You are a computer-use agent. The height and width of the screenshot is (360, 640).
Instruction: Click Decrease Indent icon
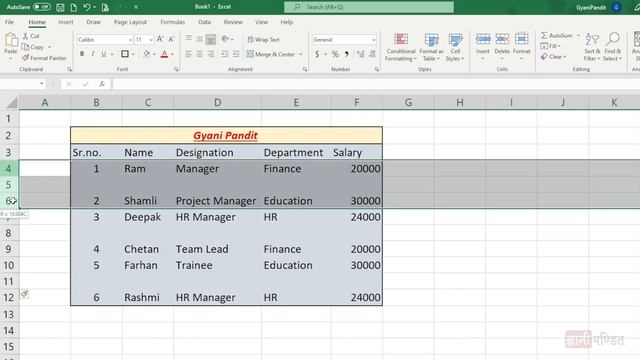[x=224, y=54]
